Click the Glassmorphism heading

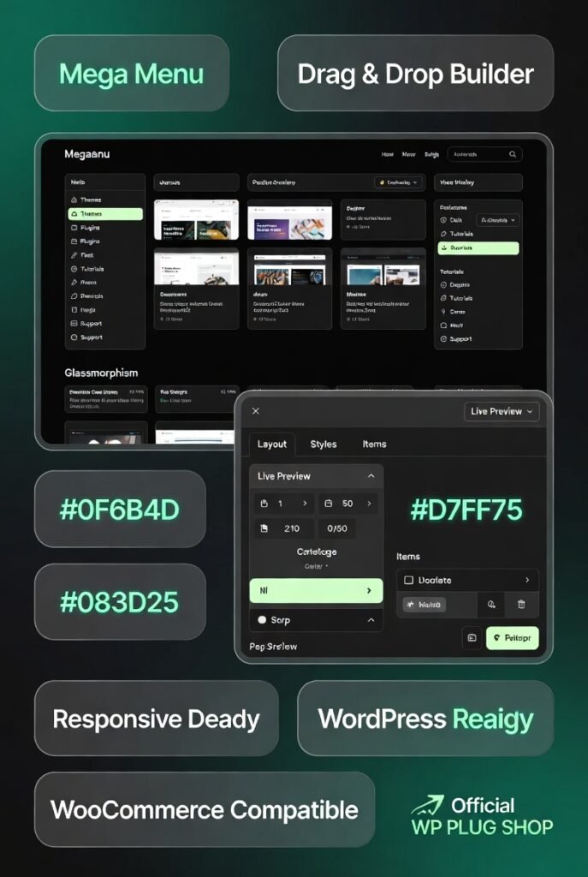(101, 373)
